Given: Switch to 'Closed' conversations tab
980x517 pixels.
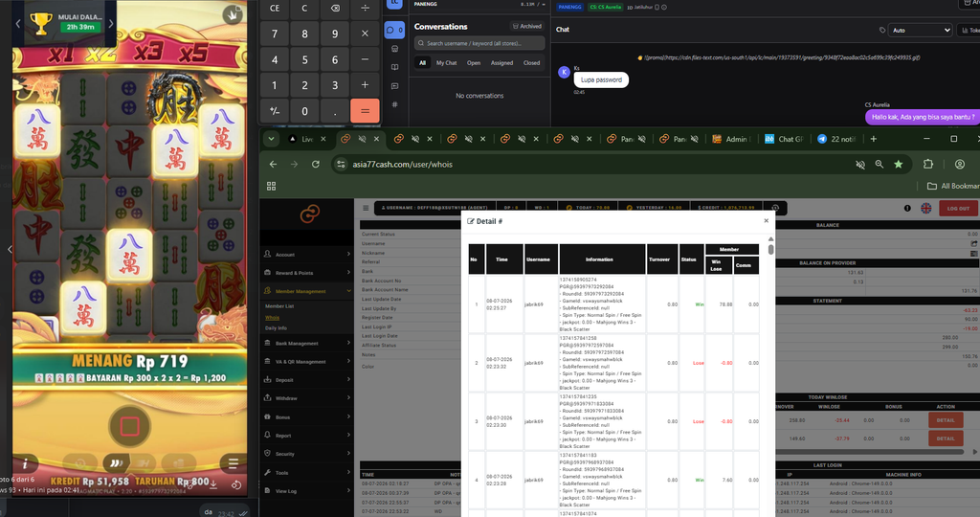Looking at the screenshot, I should click(532, 62).
